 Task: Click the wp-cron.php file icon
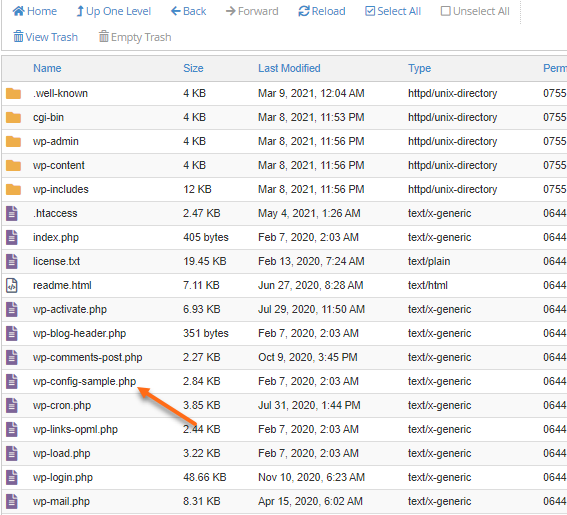pyautogui.click(x=12, y=405)
